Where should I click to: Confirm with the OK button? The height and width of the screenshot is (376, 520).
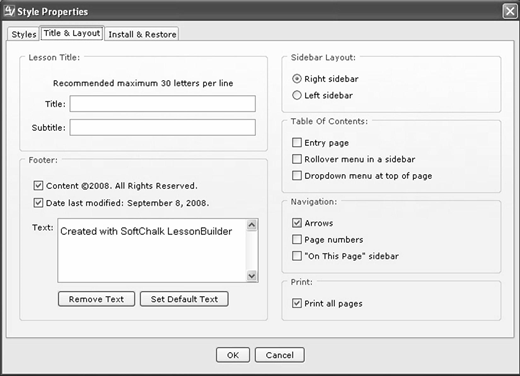click(233, 355)
